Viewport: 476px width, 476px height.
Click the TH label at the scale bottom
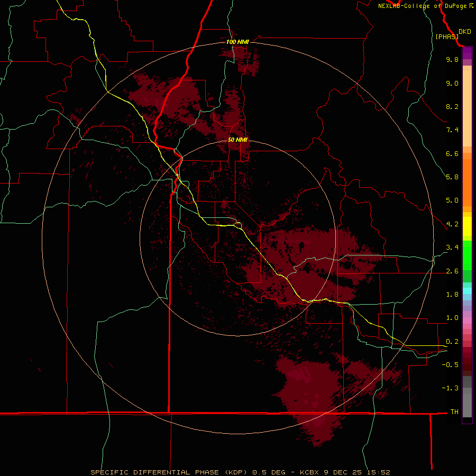pos(454,412)
